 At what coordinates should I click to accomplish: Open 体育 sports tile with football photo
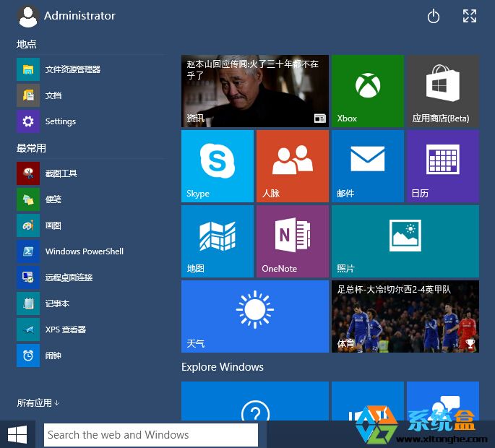pyautogui.click(x=405, y=316)
